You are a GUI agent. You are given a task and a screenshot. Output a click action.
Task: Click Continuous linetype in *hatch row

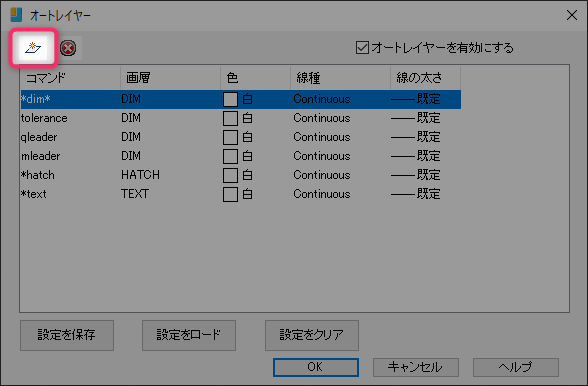tap(322, 175)
